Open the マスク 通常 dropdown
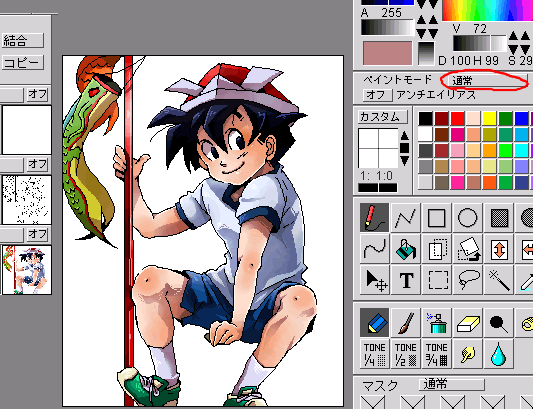533x409 pixels. pos(451,384)
